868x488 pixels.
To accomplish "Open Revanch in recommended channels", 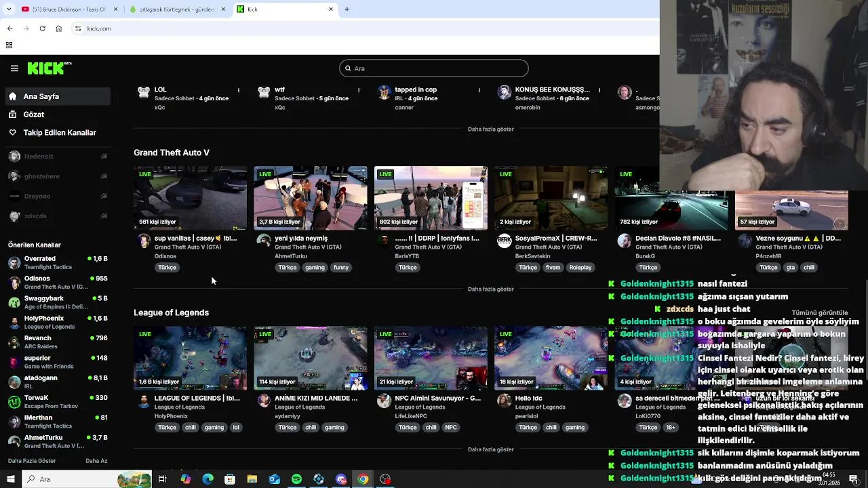I will [58, 342].
